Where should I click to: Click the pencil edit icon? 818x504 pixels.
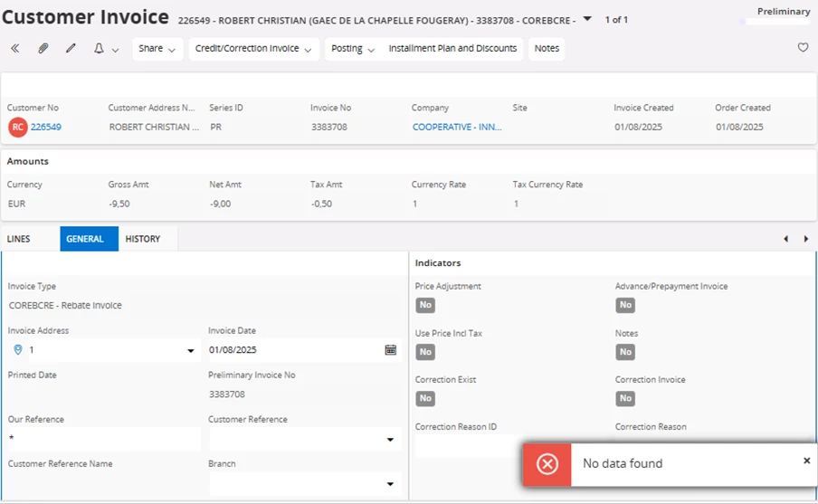71,49
